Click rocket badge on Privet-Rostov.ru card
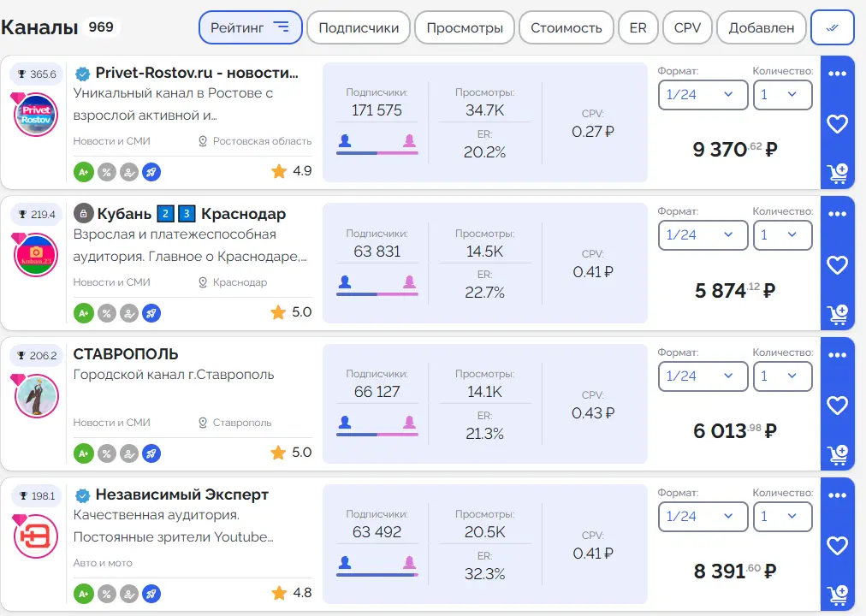Viewport: 866px width, 616px height. coord(151,171)
